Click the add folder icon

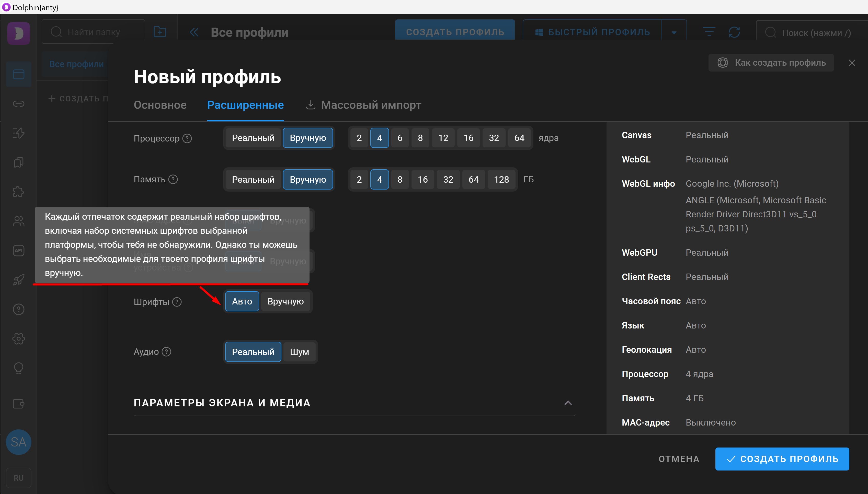pyautogui.click(x=159, y=32)
